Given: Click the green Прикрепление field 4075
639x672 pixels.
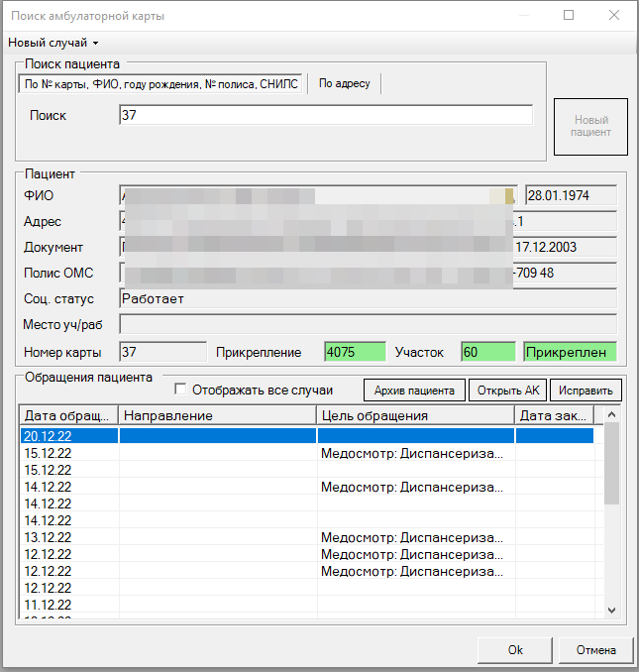Looking at the screenshot, I should (352, 352).
